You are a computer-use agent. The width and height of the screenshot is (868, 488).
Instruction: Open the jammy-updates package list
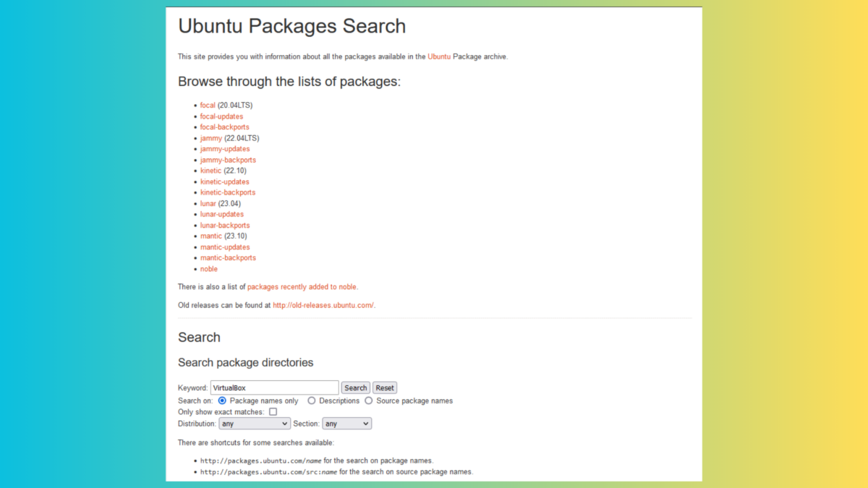[225, 148]
